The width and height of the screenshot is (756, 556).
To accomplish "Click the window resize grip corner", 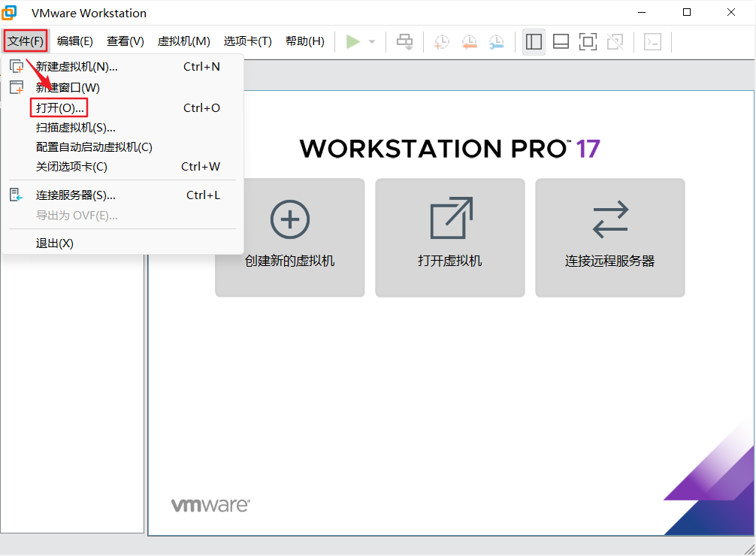I will point(749,549).
